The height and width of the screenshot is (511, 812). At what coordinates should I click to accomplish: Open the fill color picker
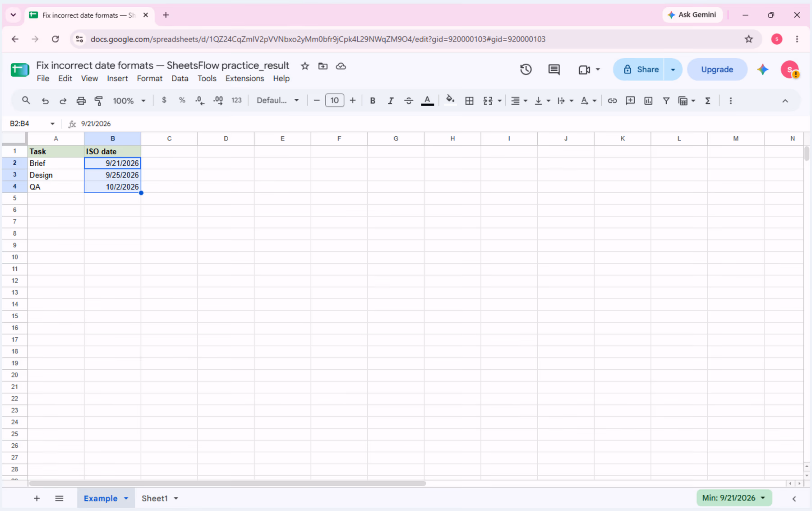pos(450,100)
